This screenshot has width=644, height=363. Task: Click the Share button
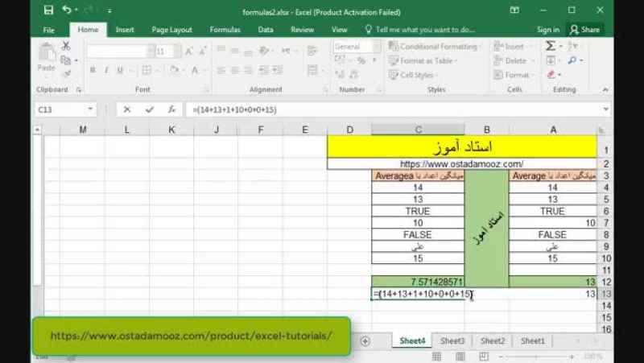586,30
